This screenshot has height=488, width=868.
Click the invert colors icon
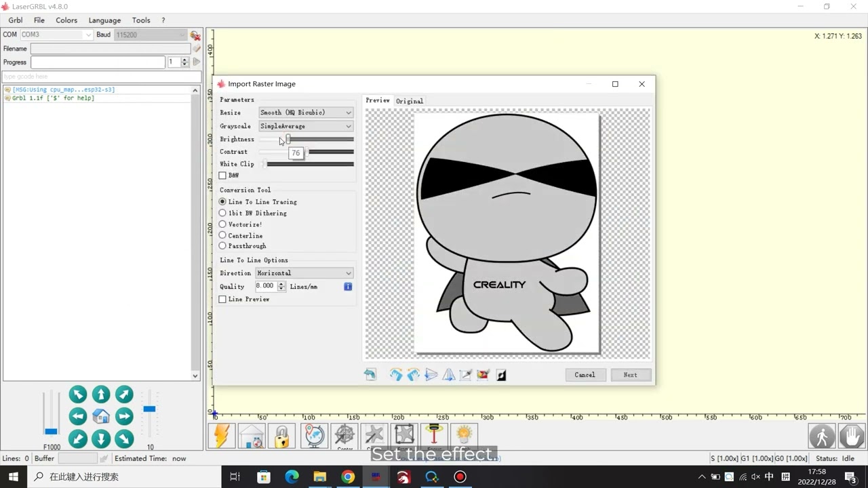coord(501,375)
